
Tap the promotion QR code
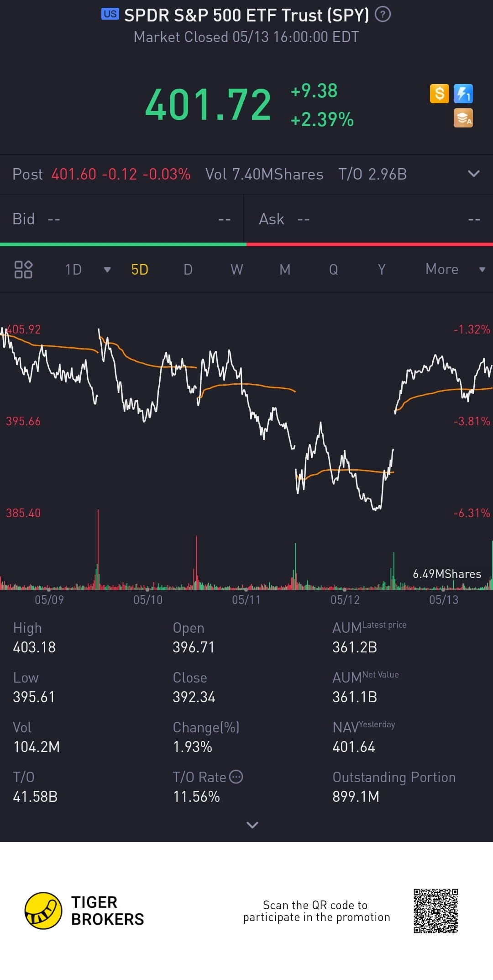[436, 911]
